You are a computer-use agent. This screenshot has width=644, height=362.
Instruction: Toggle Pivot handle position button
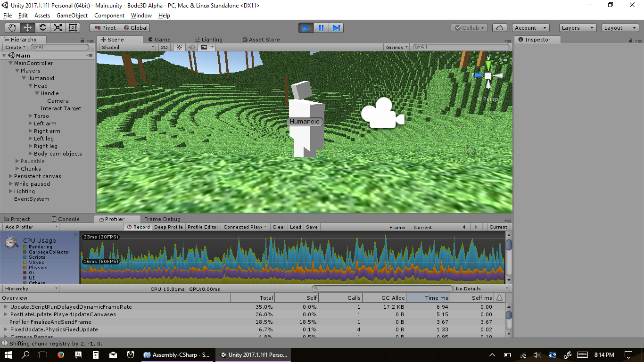(105, 28)
